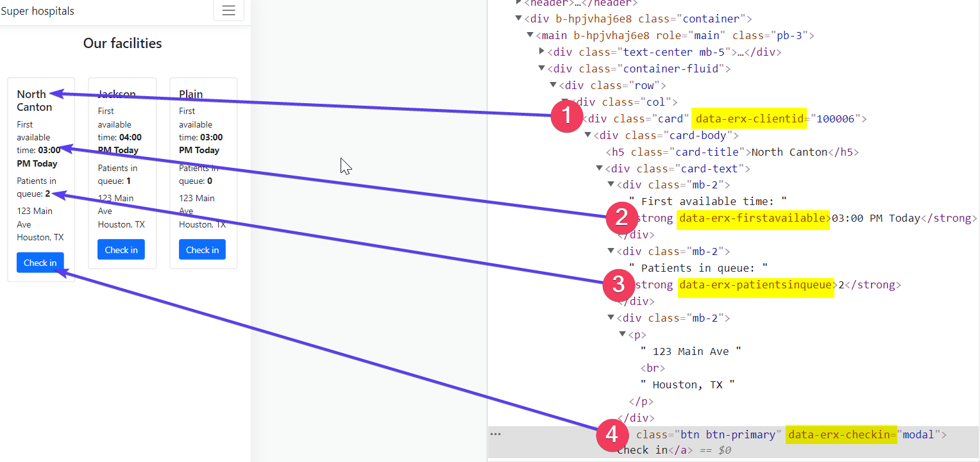980x462 pixels.
Task: Select the data-erx-patientsinqueue strong element line
Action: point(766,285)
